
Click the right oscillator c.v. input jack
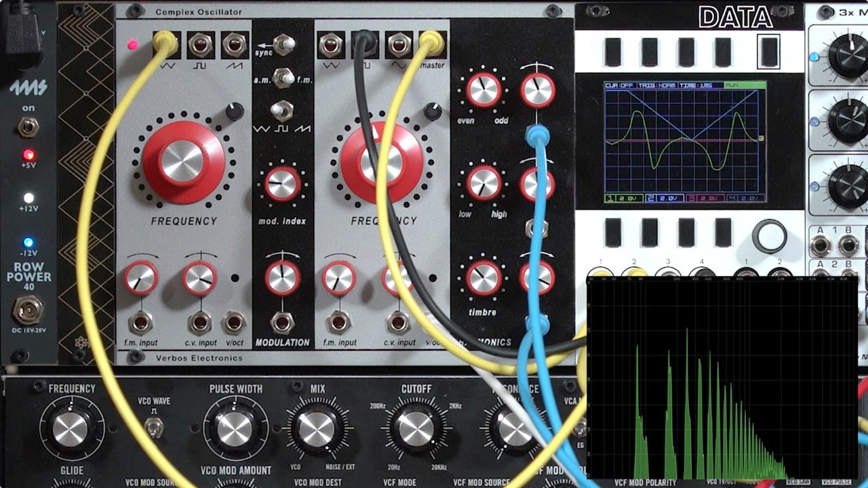tap(397, 323)
